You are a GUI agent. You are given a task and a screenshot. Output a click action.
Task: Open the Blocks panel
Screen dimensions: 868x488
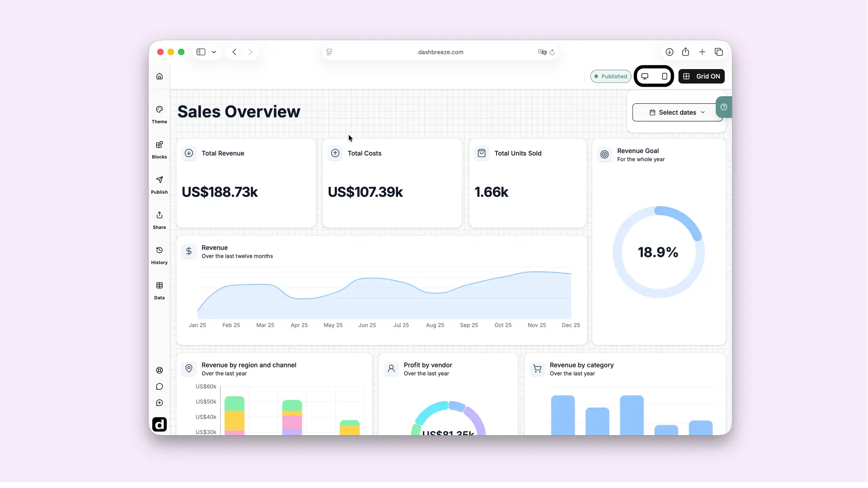pyautogui.click(x=160, y=150)
